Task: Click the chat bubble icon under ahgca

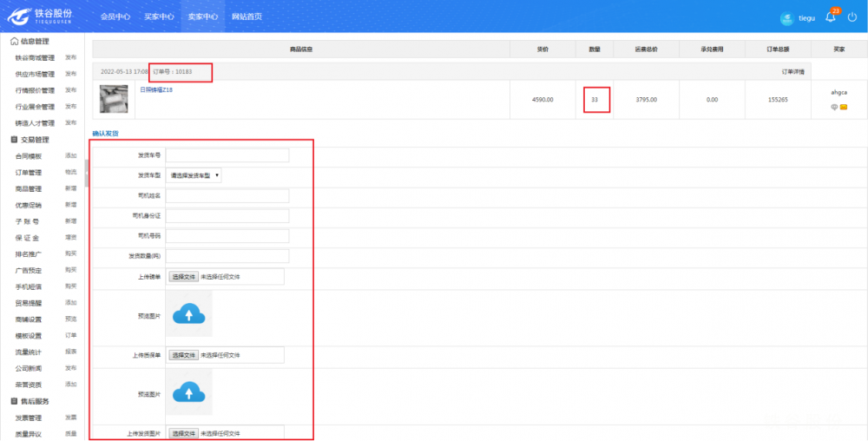Action: click(x=834, y=108)
